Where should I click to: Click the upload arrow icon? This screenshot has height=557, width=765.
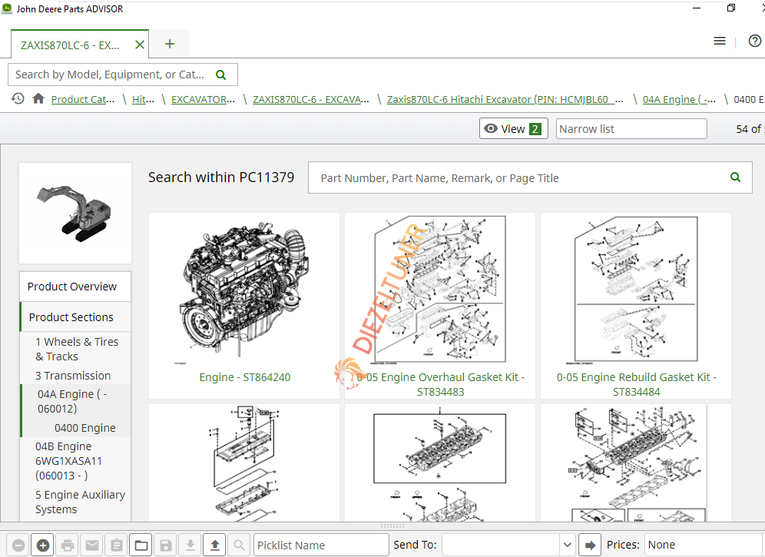pos(215,545)
